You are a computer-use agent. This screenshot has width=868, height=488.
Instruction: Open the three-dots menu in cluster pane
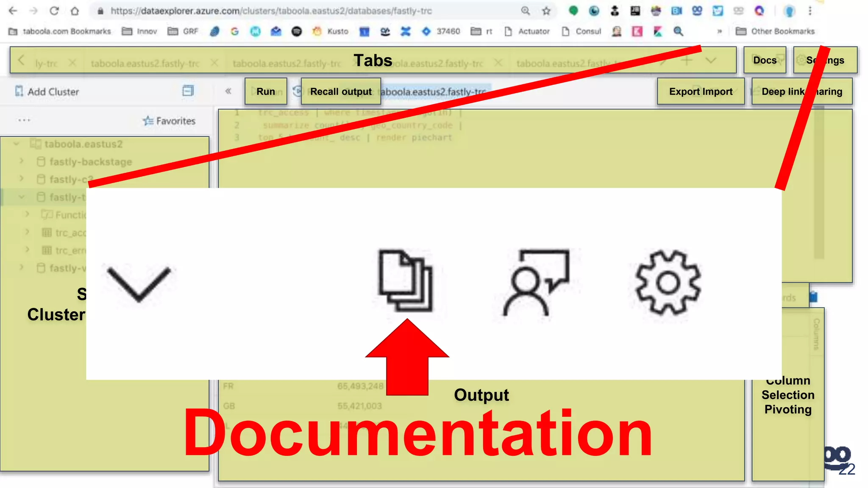24,120
